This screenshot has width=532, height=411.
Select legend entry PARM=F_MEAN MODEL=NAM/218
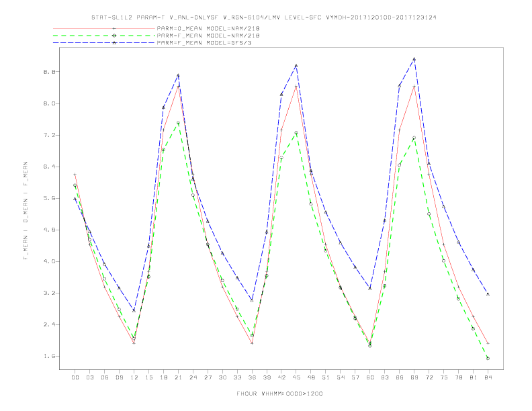tap(208, 36)
